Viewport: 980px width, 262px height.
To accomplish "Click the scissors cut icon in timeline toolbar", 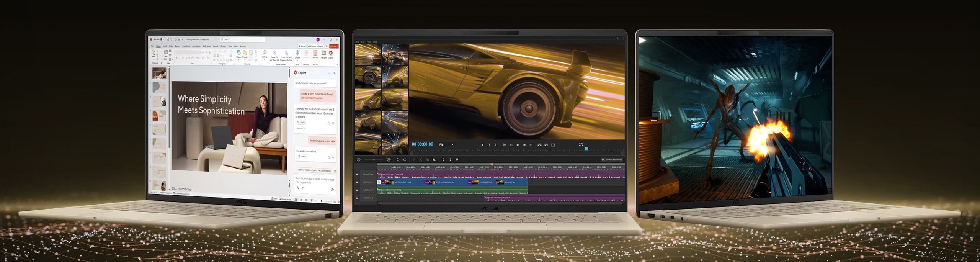I will [x=421, y=160].
